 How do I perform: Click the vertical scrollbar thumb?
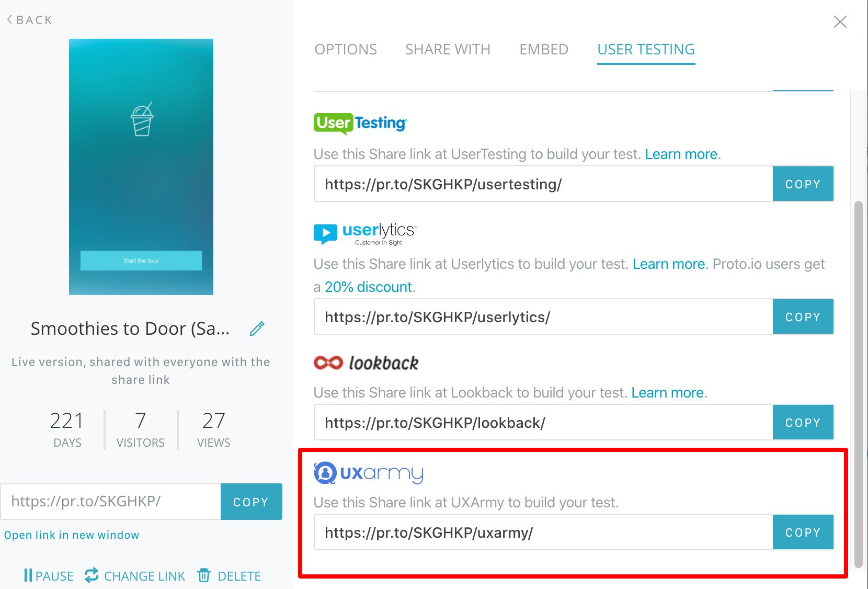point(858,384)
